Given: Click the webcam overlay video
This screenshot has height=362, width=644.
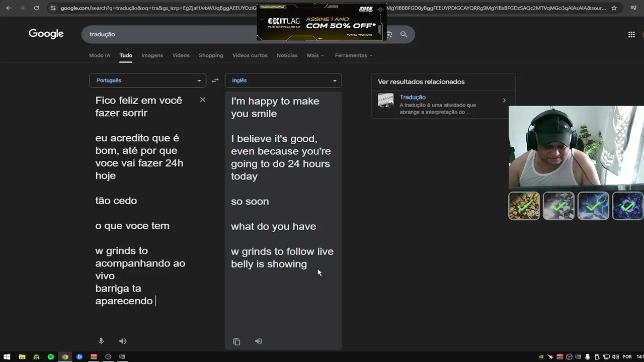Looking at the screenshot, I should pyautogui.click(x=576, y=147).
